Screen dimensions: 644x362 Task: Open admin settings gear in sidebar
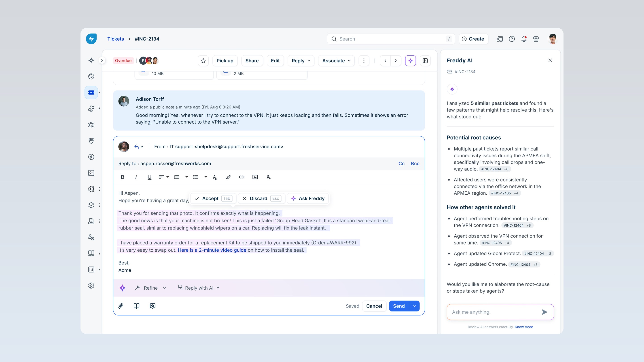coord(91,286)
